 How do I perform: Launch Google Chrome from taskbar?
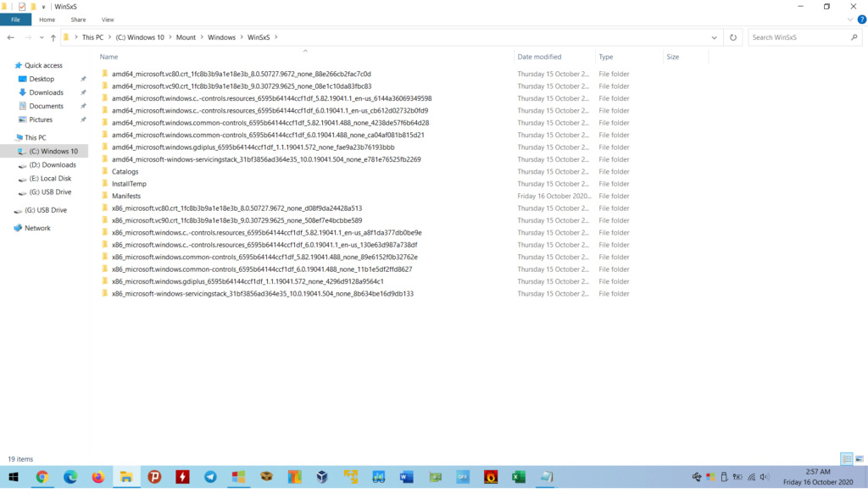[x=42, y=477]
